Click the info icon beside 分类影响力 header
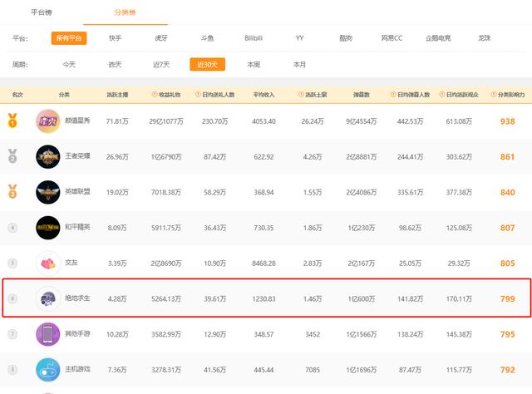The image size is (532, 394). (x=494, y=94)
